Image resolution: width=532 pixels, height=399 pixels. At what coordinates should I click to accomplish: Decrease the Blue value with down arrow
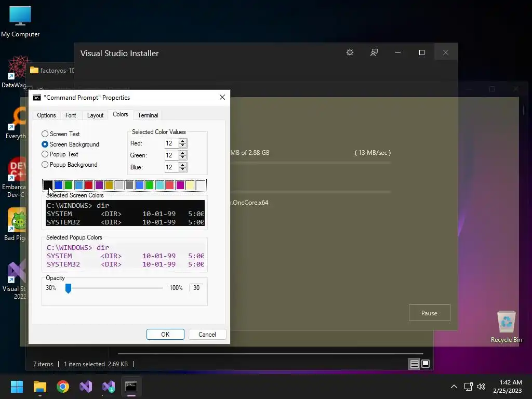click(x=182, y=169)
